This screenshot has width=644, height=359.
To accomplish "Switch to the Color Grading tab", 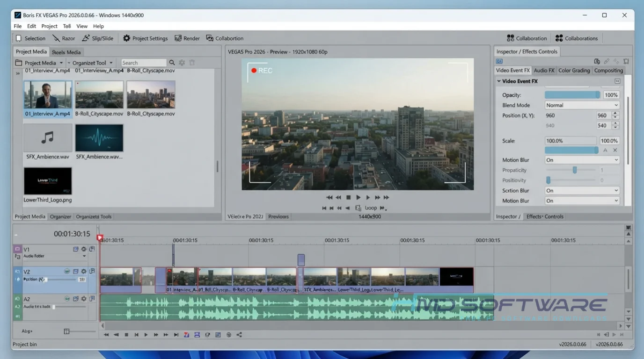I will click(574, 71).
